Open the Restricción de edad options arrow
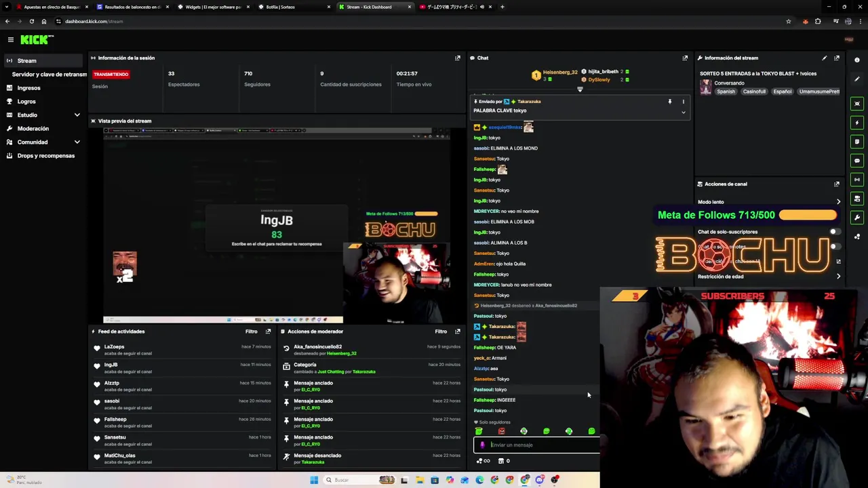Image resolution: width=868 pixels, height=488 pixels. click(838, 277)
